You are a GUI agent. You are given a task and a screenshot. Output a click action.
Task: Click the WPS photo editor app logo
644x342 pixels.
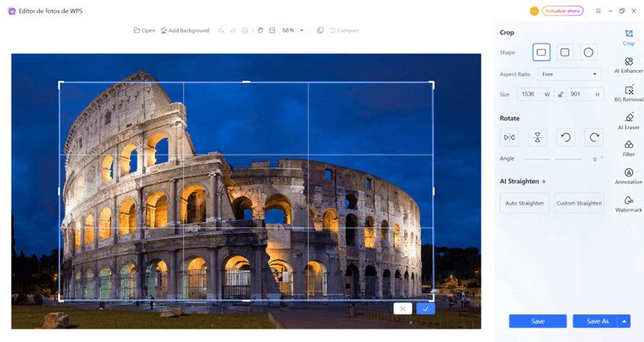click(x=12, y=11)
